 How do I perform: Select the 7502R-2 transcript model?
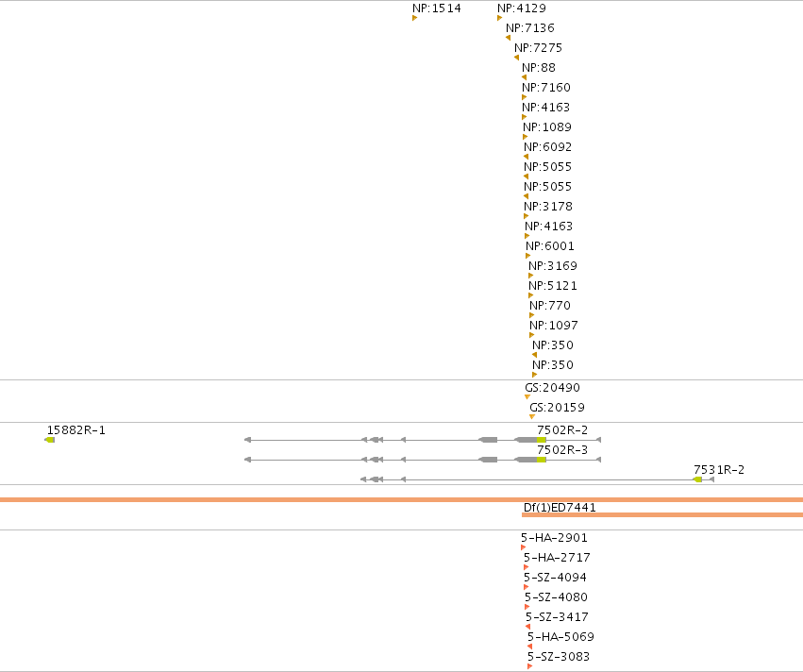tap(423, 440)
